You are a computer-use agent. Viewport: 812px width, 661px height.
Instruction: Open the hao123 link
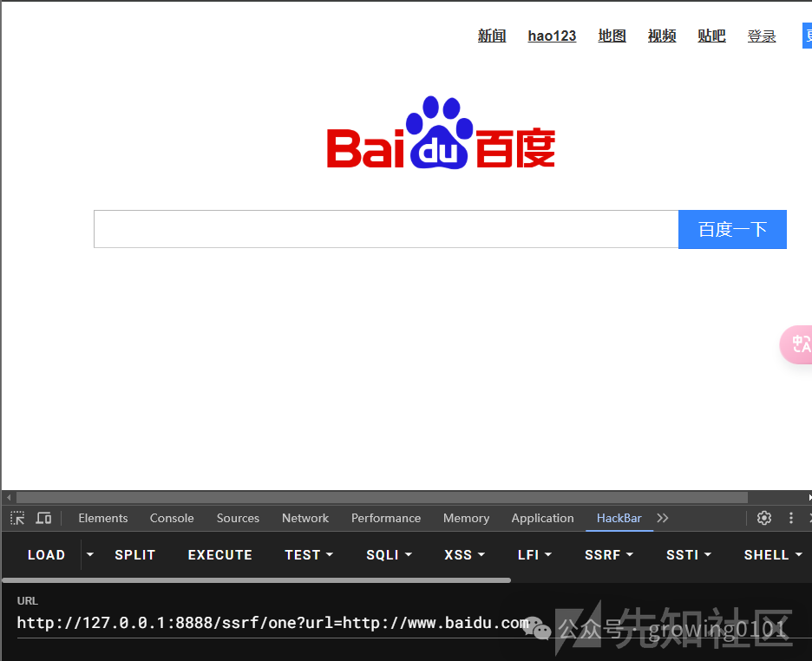click(x=552, y=36)
